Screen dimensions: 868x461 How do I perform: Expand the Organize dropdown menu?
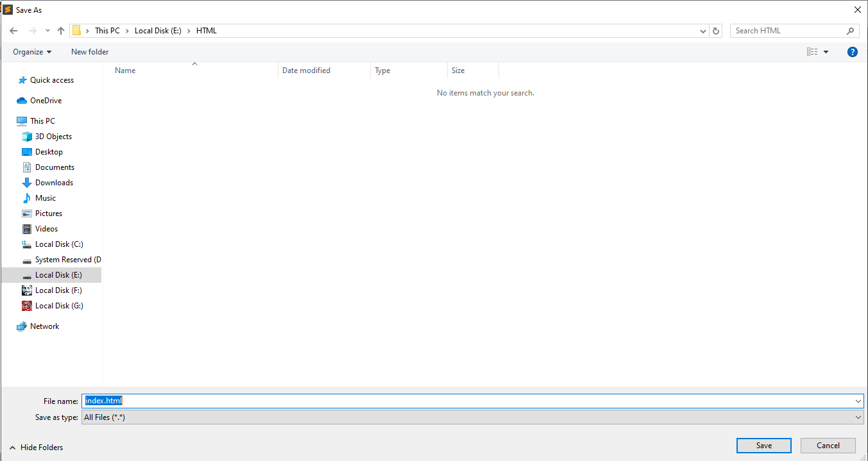[x=32, y=52]
